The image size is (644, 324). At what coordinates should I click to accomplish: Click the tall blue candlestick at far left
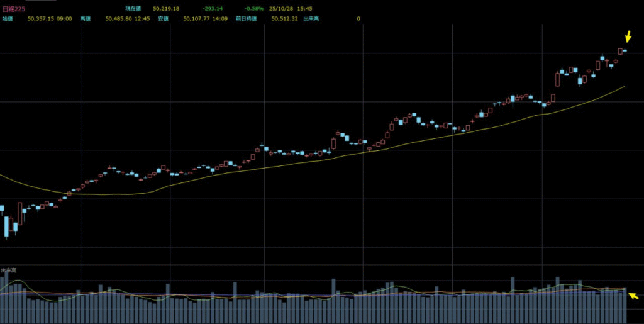[7, 225]
